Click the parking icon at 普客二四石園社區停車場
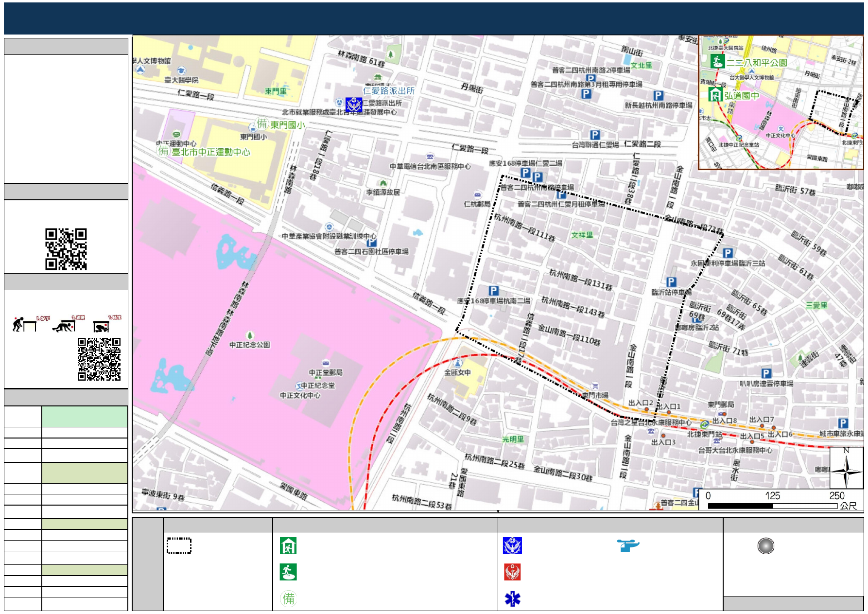 pyautogui.click(x=372, y=242)
